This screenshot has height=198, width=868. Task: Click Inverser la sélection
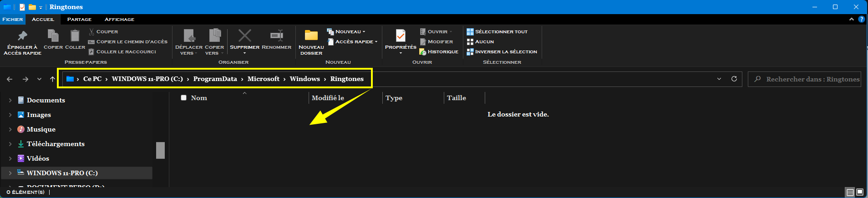pos(502,51)
